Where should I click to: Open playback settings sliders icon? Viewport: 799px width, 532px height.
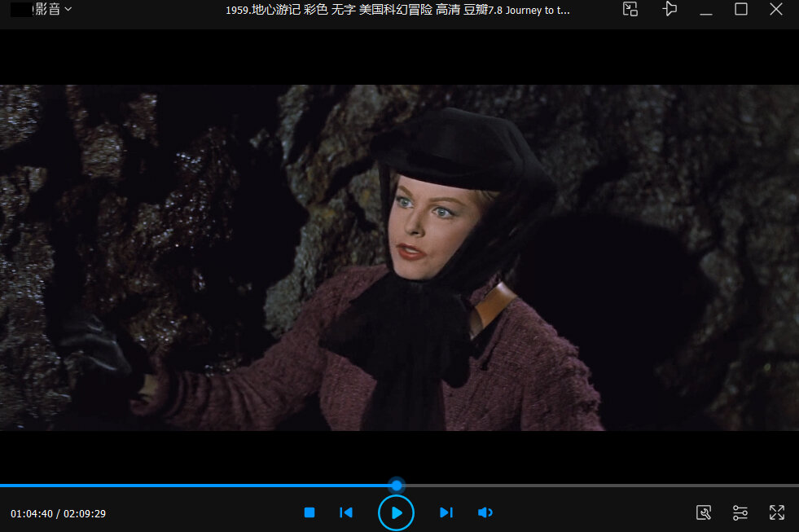tap(740, 512)
